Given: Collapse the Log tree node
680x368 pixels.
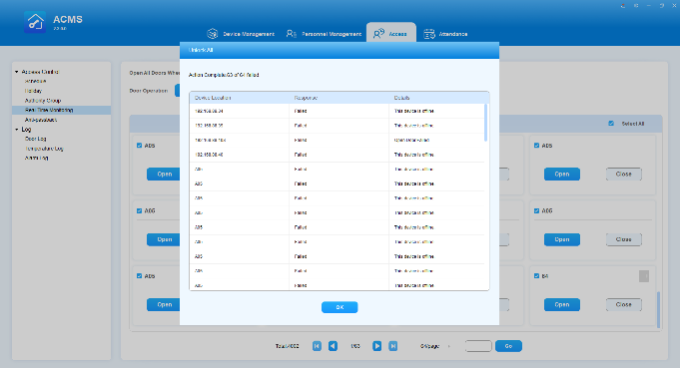Looking at the screenshot, I should [16, 130].
